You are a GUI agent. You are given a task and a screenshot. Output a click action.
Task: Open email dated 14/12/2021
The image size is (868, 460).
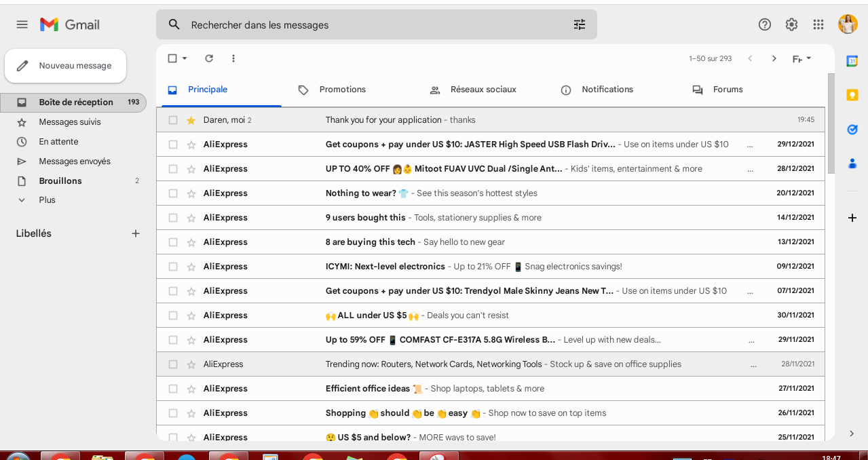[491, 218]
